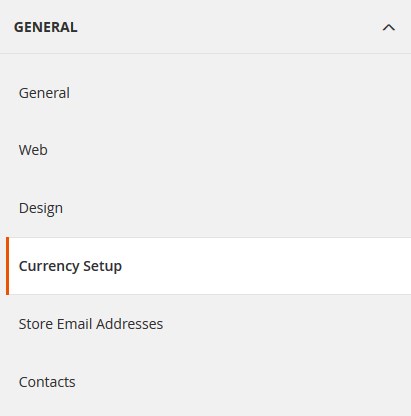Open Store Email Addresses settings

[91, 324]
